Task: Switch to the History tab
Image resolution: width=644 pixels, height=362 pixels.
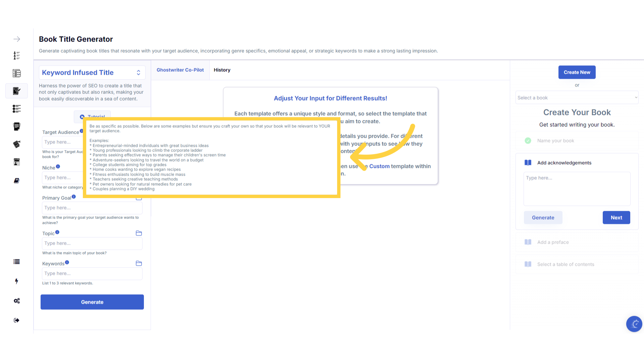Action: click(x=222, y=70)
